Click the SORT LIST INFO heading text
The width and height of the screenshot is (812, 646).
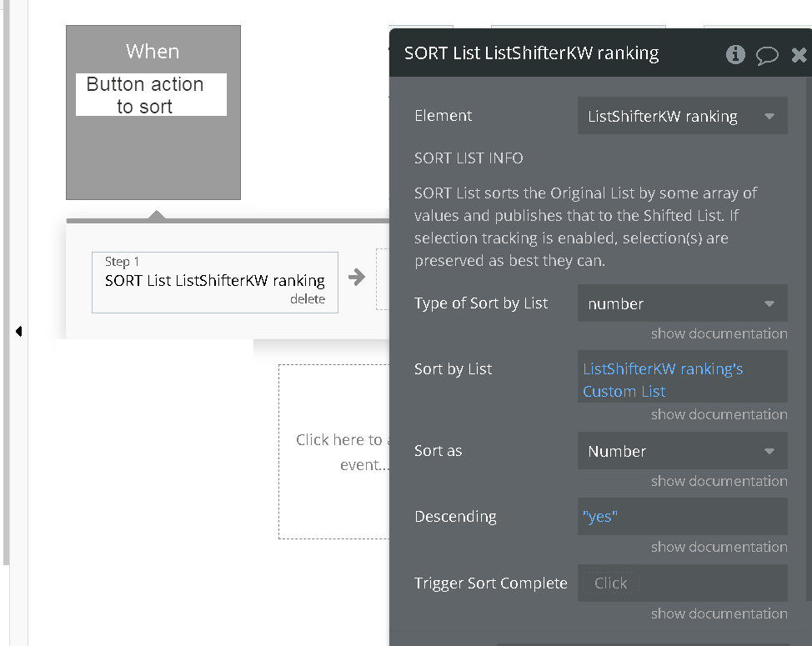click(469, 158)
